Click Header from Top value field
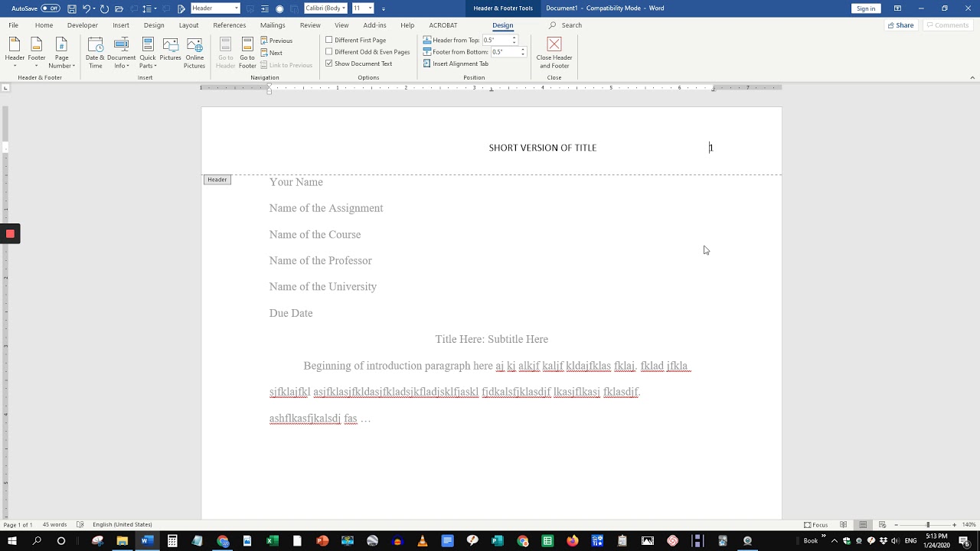 (495, 40)
